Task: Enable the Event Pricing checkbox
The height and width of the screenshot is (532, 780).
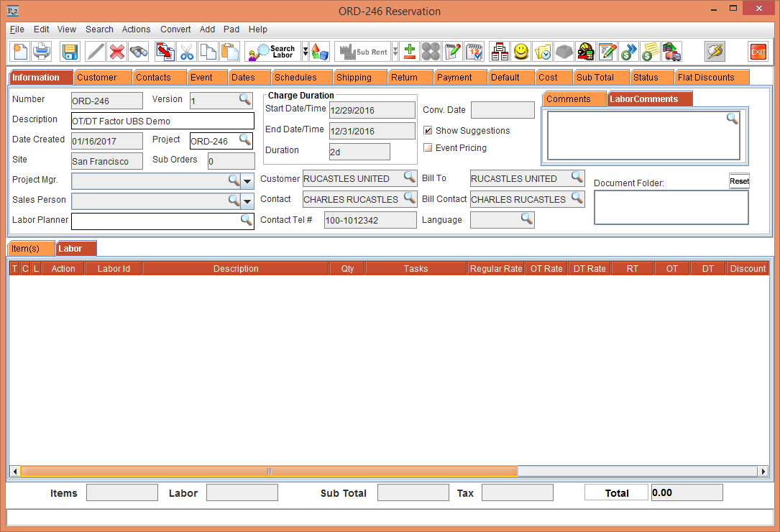Action: 428,148
